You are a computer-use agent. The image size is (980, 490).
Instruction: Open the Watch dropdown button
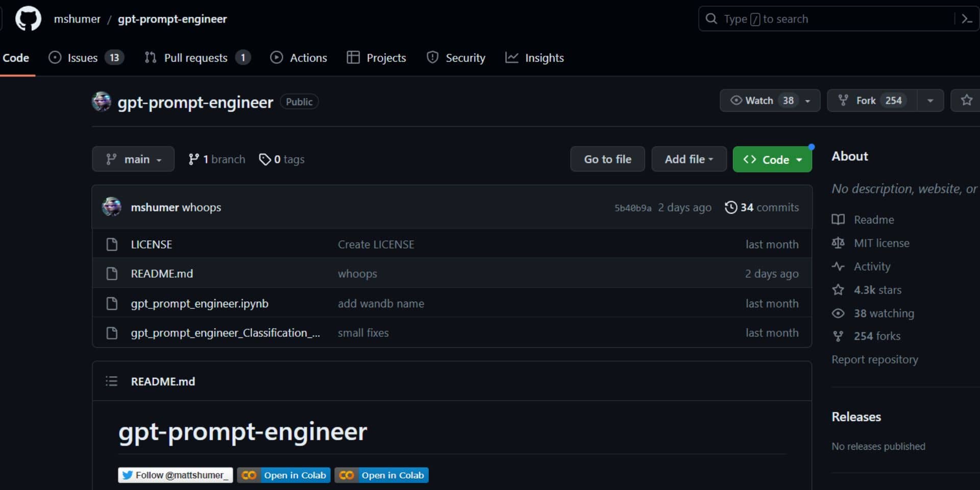click(770, 101)
